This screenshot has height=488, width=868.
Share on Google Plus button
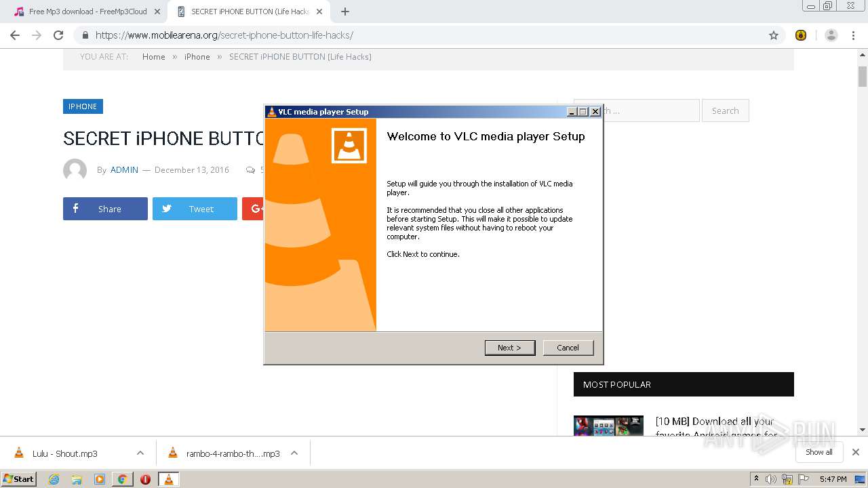(x=254, y=209)
